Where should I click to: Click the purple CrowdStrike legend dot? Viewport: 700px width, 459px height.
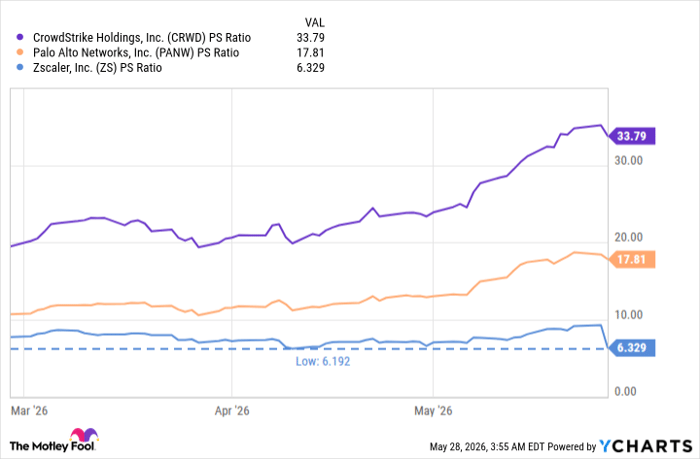[20, 38]
